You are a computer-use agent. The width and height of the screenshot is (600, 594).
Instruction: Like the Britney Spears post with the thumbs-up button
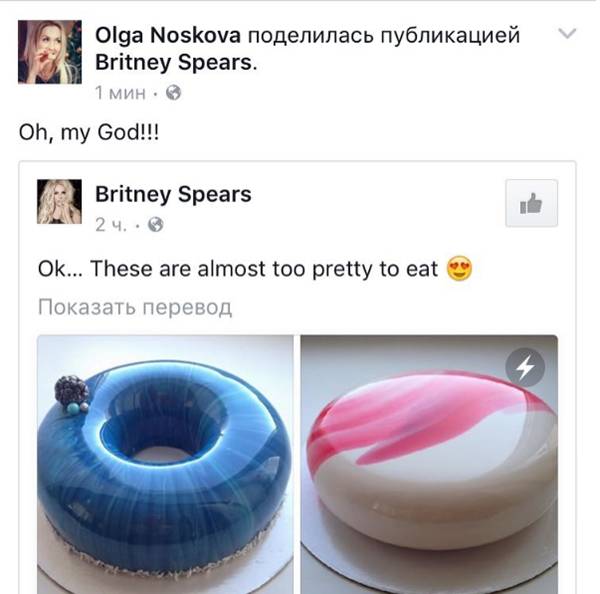(532, 203)
